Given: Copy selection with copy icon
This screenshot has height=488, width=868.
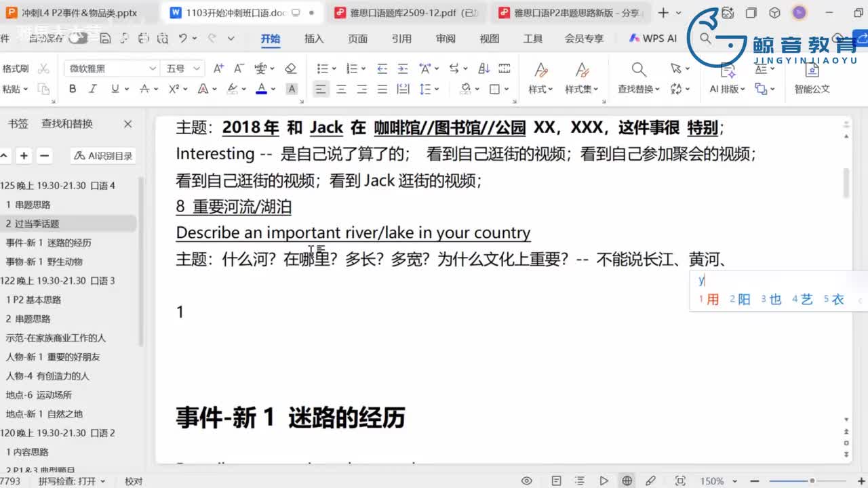Looking at the screenshot, I should click(43, 89).
